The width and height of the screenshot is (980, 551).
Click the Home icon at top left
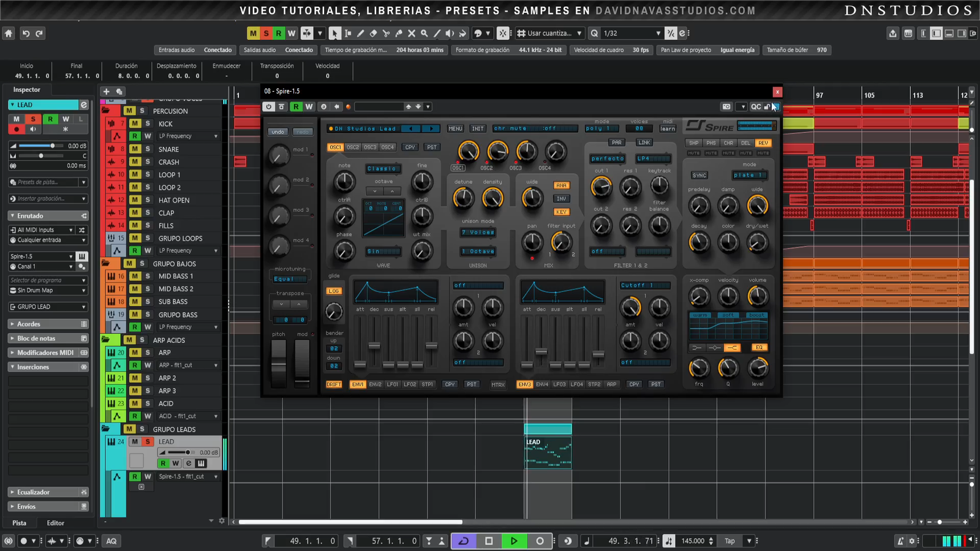(9, 33)
